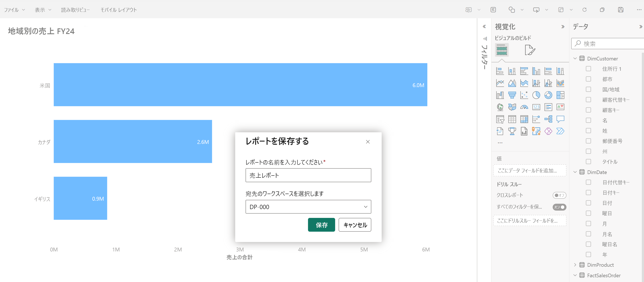
Task: Select the funnel chart visual
Action: [512, 95]
